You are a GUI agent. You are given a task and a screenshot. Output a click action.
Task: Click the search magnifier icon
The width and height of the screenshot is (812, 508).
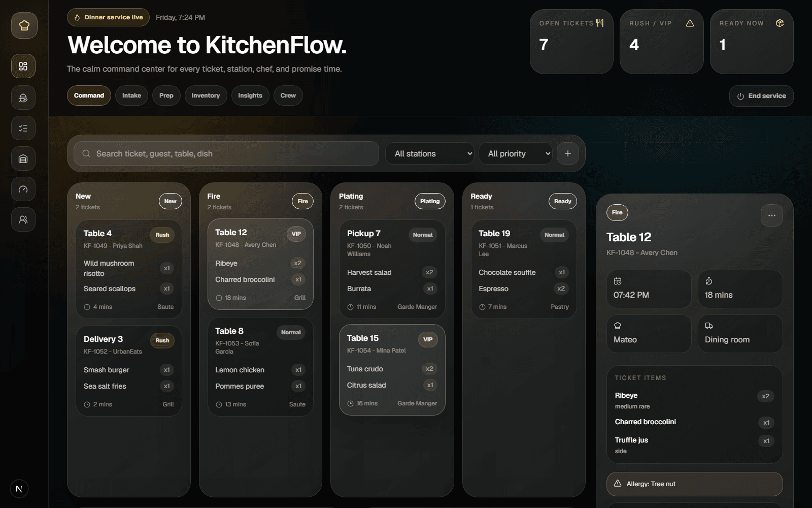86,153
